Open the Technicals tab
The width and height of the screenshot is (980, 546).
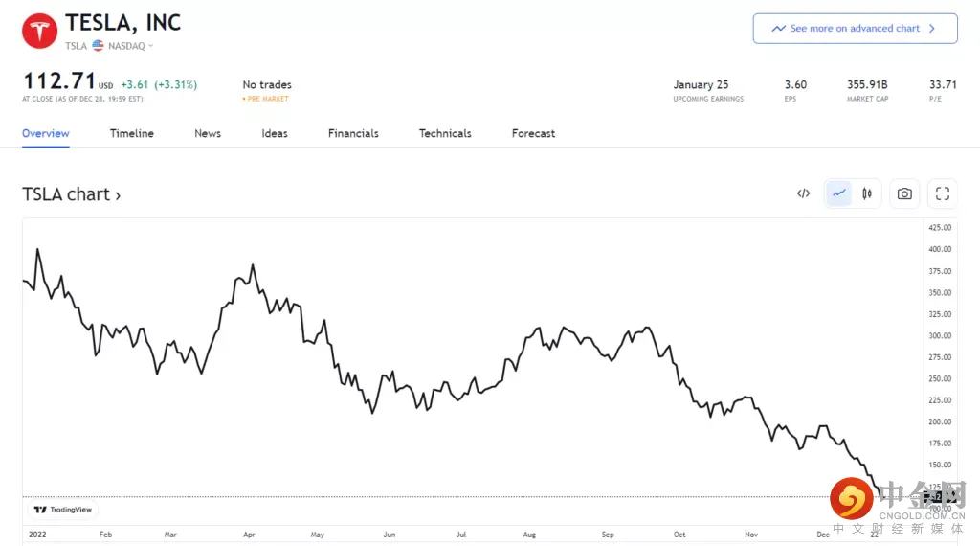click(445, 133)
